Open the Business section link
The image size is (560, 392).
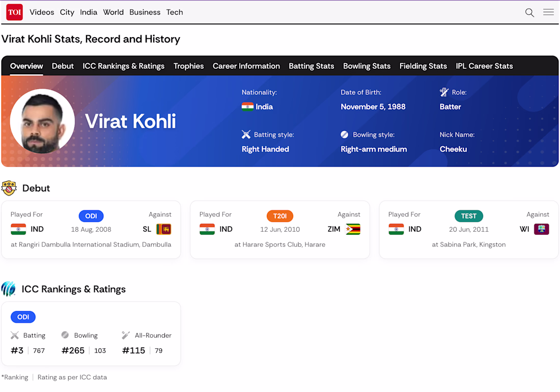click(x=145, y=12)
